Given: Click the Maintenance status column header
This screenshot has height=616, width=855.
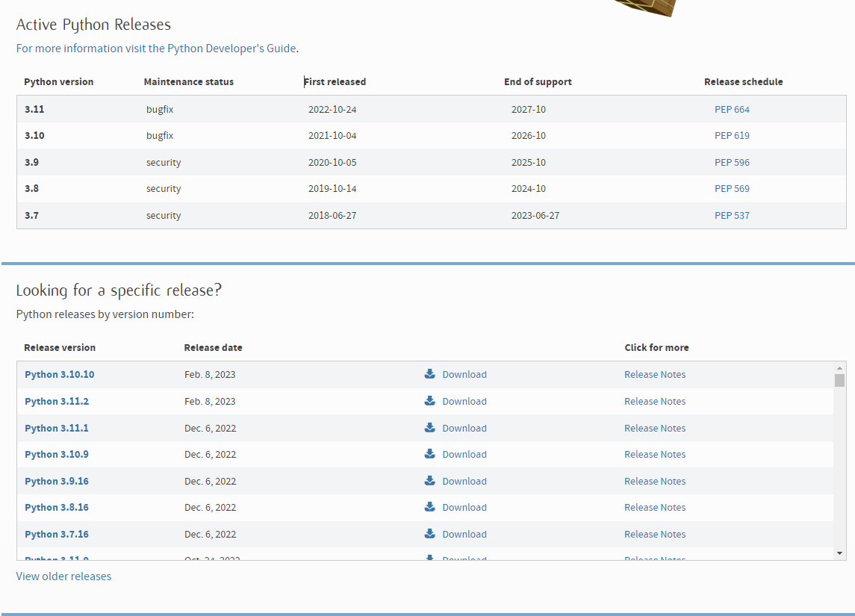Looking at the screenshot, I should pos(189,82).
